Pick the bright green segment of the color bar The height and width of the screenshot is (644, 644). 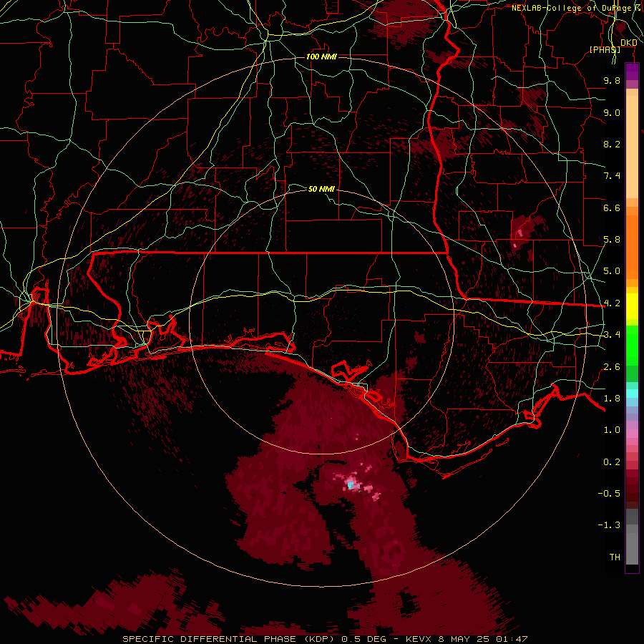pos(632,345)
